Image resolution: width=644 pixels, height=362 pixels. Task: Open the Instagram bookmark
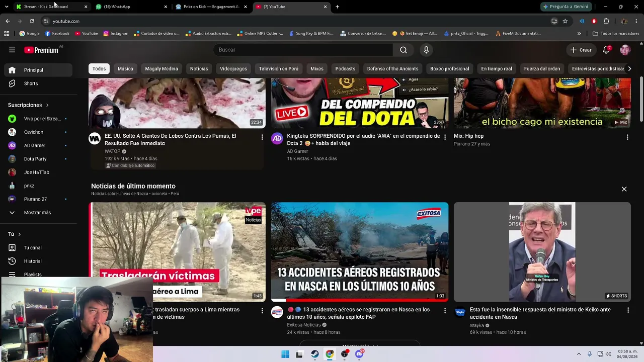[x=116, y=34]
